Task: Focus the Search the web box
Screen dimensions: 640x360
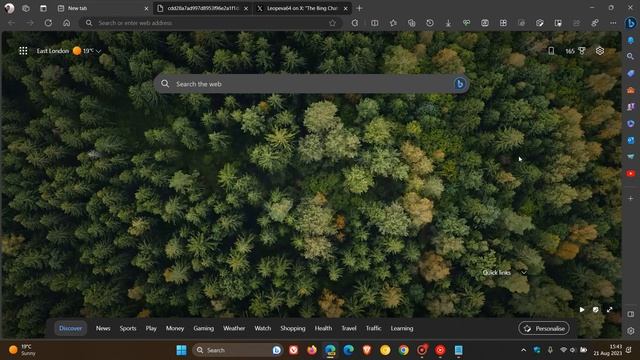Action: pos(311,84)
